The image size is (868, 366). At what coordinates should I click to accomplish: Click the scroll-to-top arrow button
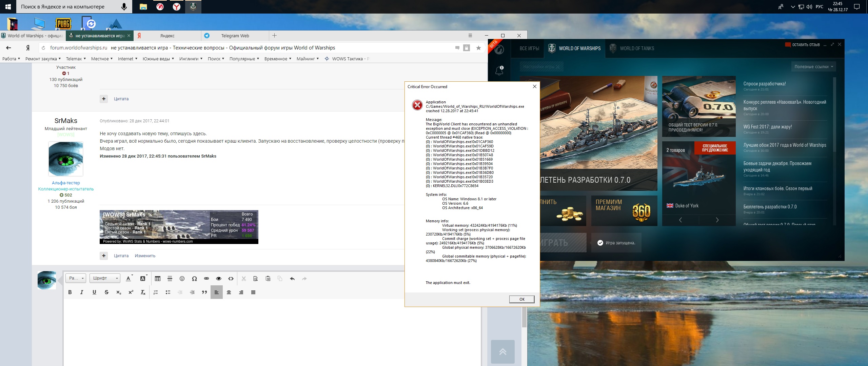click(x=502, y=352)
